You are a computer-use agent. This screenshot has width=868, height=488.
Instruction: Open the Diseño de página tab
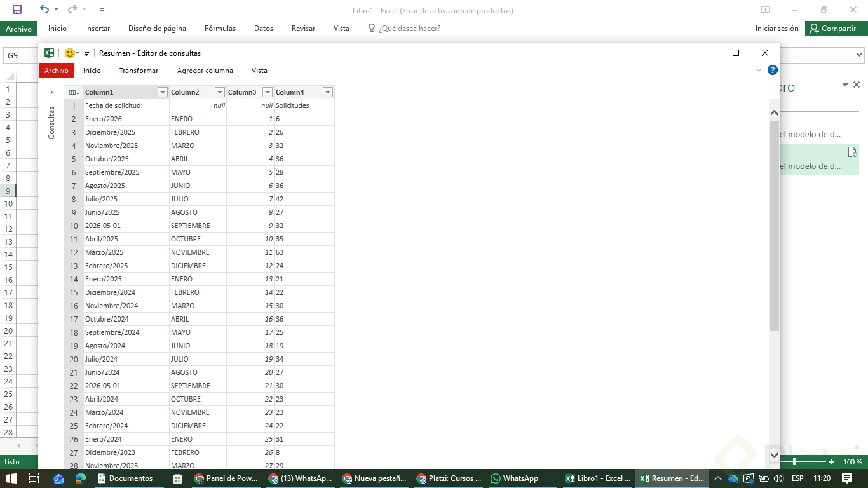pos(158,29)
